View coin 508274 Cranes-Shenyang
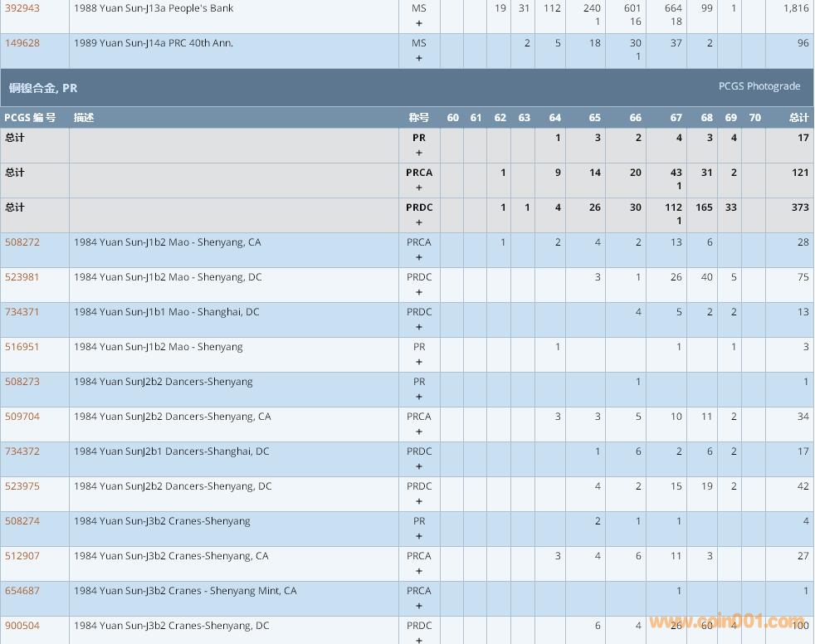 (x=22, y=521)
